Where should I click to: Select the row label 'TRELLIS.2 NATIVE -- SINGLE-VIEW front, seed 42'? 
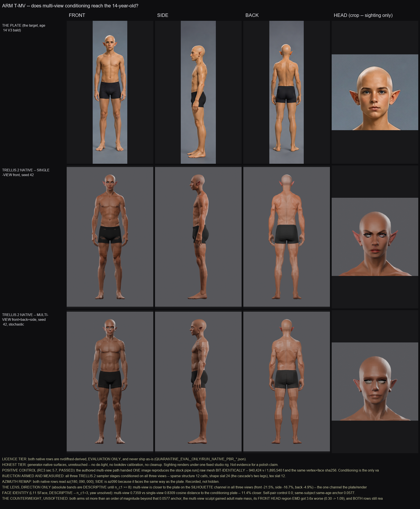[x=26, y=173]
